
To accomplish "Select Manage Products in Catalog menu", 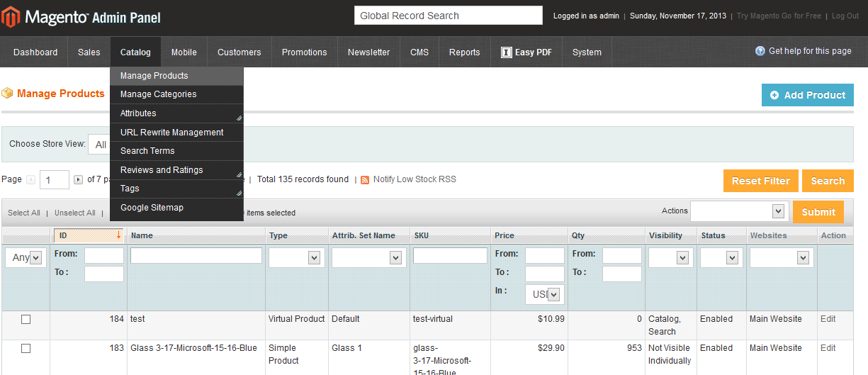I will (176, 76).
